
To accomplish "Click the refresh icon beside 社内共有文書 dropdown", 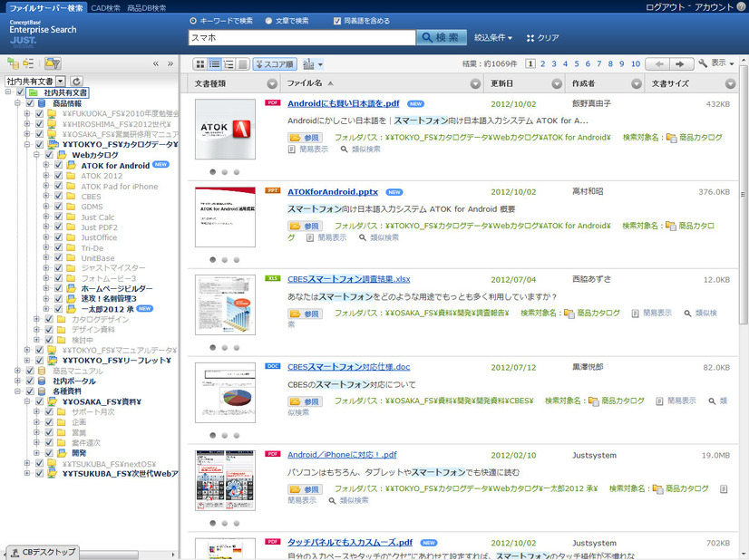I will (x=76, y=82).
